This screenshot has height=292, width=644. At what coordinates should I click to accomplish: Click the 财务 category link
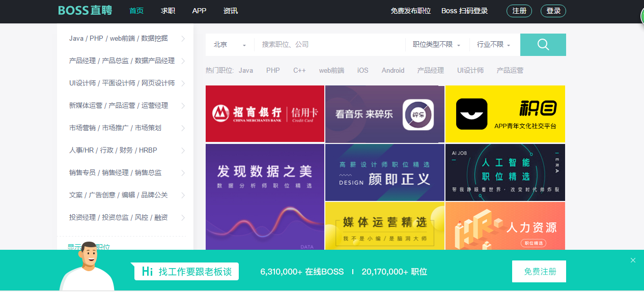pos(126,151)
